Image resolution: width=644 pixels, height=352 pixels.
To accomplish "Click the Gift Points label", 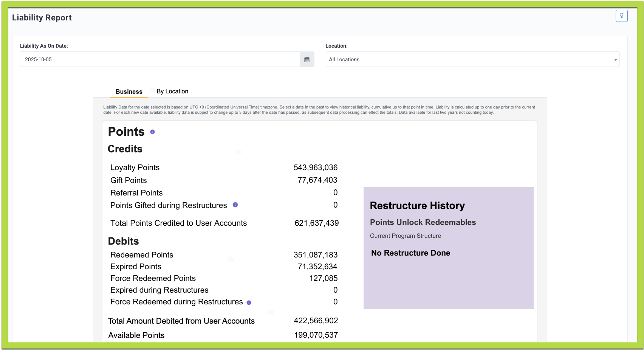I will (128, 180).
